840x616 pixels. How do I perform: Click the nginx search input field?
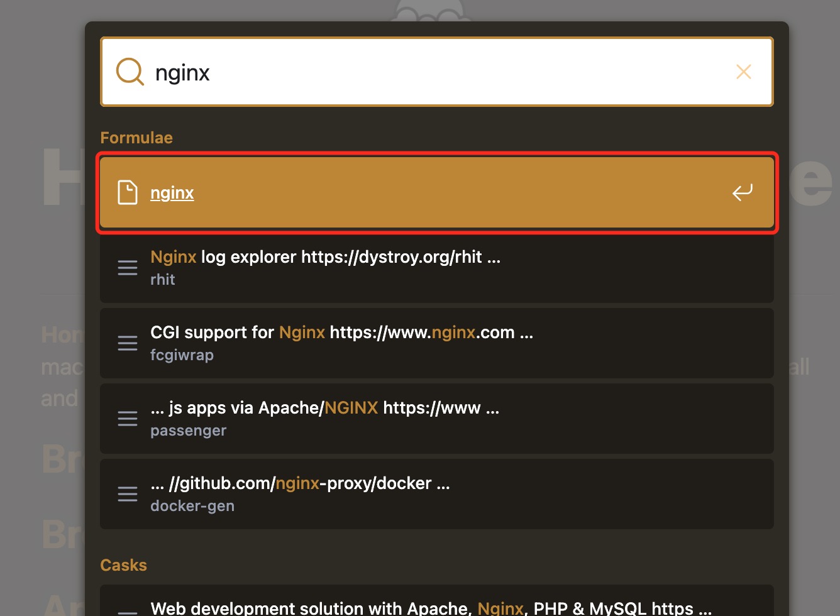[x=437, y=72]
